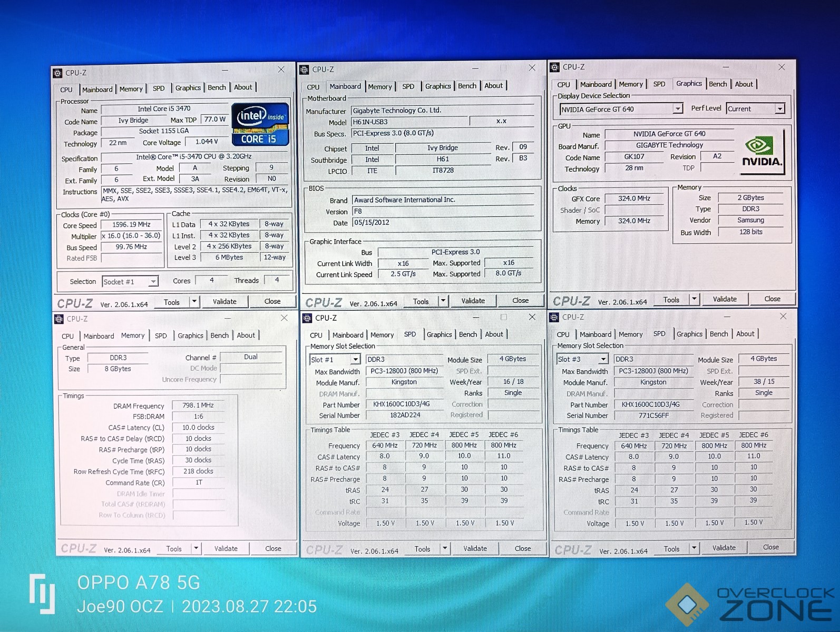The height and width of the screenshot is (632, 840).
Task: Click Close button in DRAM timings window
Action: (x=273, y=548)
